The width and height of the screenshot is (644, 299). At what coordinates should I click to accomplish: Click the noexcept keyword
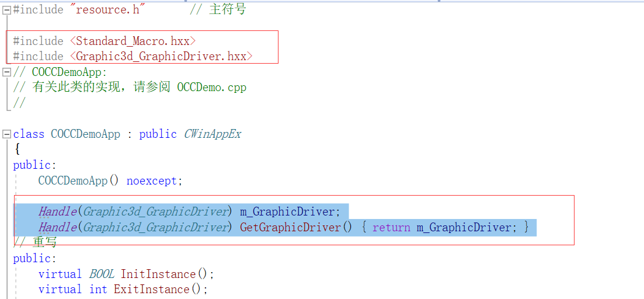pyautogui.click(x=152, y=180)
